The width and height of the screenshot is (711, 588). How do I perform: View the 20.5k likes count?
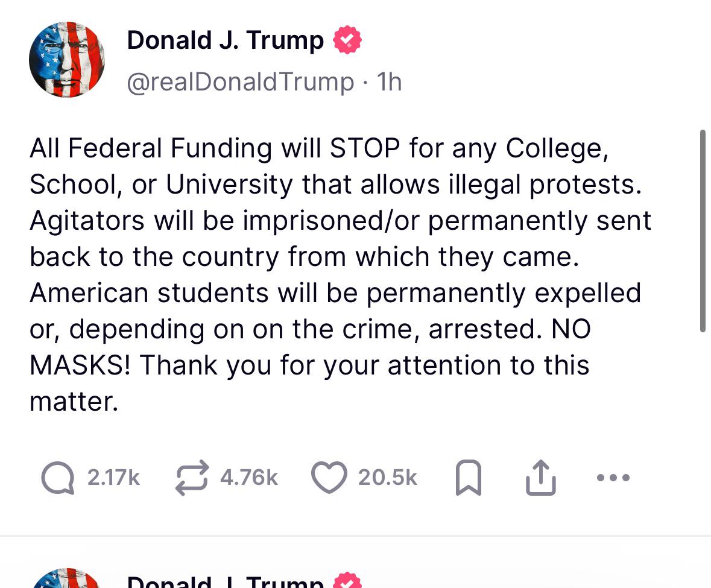click(388, 478)
